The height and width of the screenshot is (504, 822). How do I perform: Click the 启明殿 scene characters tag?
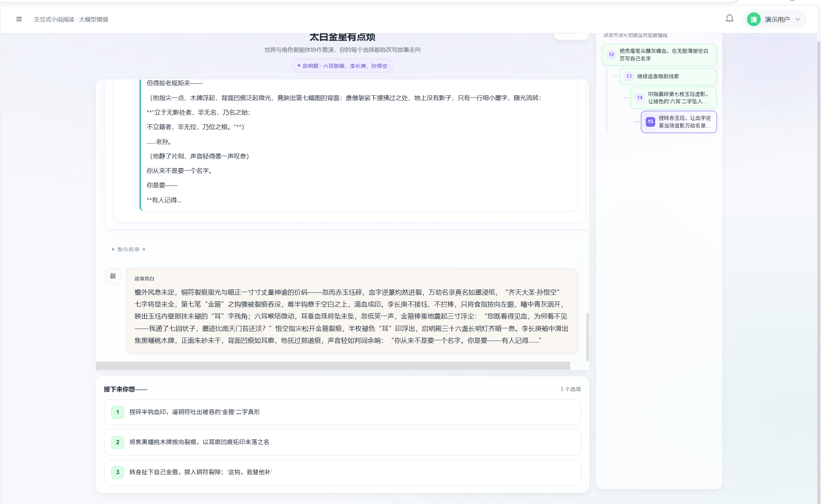pos(342,66)
